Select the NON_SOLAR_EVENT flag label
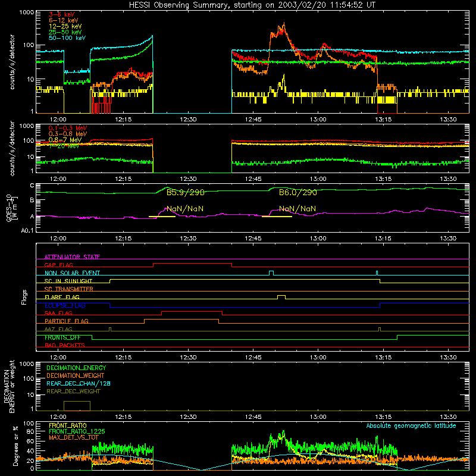Image resolution: width=476 pixels, height=476 pixels. coord(72,273)
